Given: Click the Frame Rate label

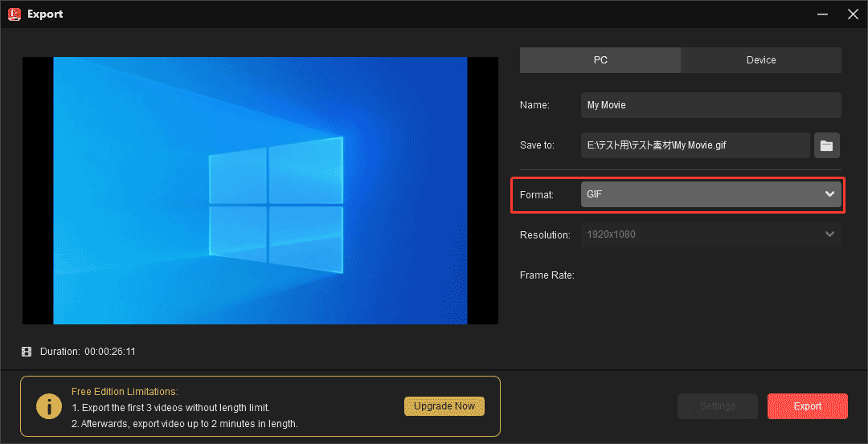Looking at the screenshot, I should pos(547,275).
